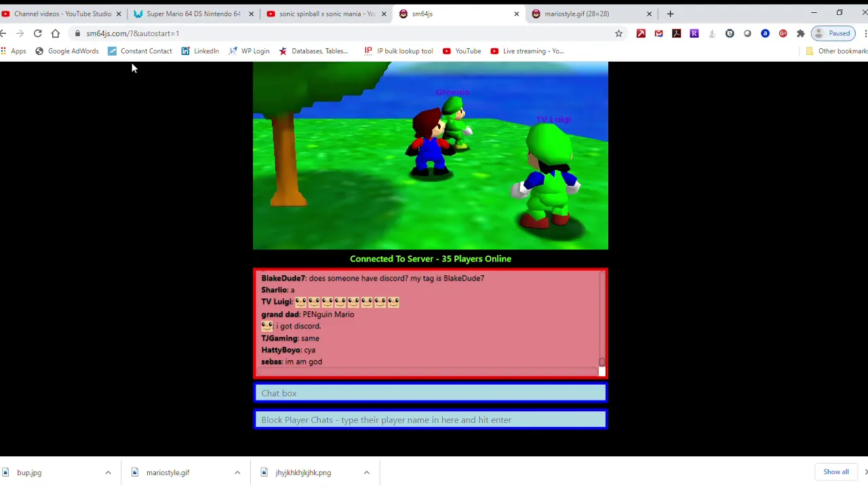
Task: Click 'Connected To Server - 35 Players Online'
Action: pos(431,259)
